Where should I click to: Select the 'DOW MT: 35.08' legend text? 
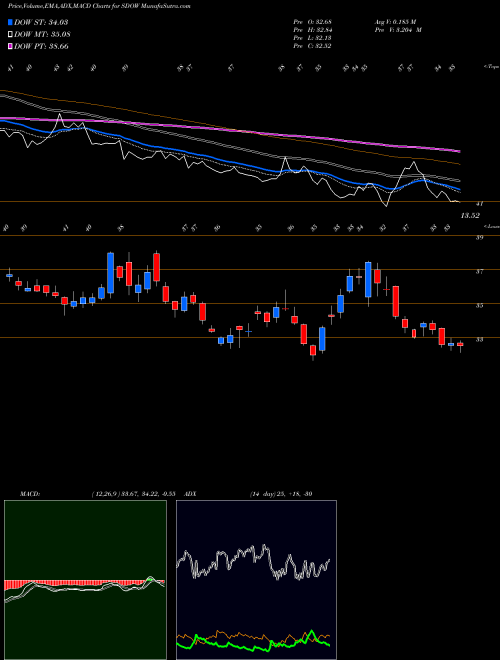point(42,34)
